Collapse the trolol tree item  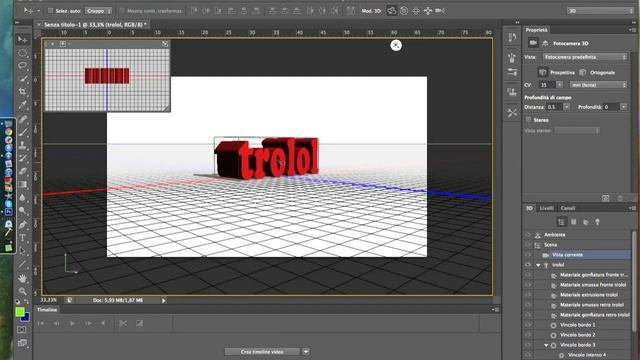(x=538, y=265)
